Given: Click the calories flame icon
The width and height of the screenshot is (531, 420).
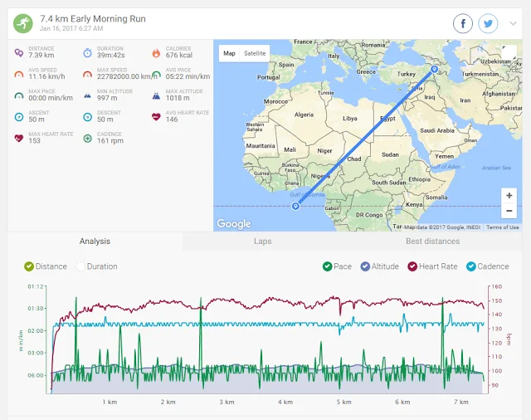Looking at the screenshot, I should [x=156, y=53].
